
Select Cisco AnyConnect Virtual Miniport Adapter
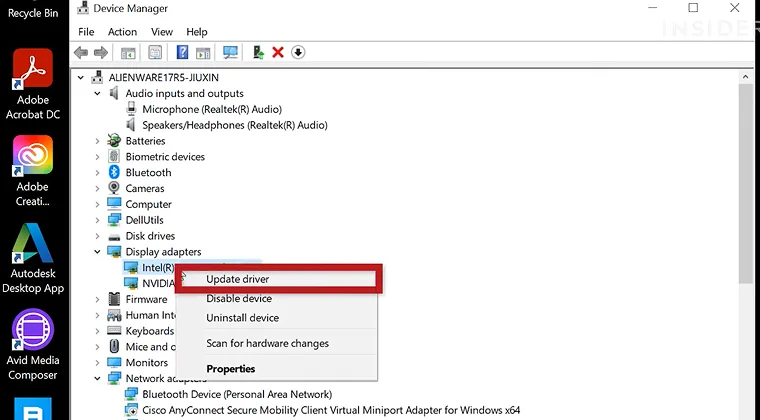[331, 410]
